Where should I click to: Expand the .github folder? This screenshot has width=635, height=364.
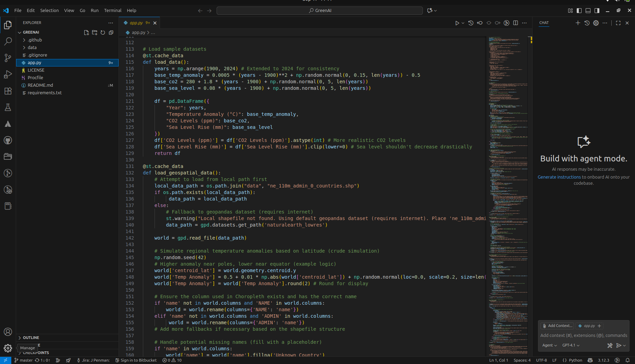(x=35, y=40)
